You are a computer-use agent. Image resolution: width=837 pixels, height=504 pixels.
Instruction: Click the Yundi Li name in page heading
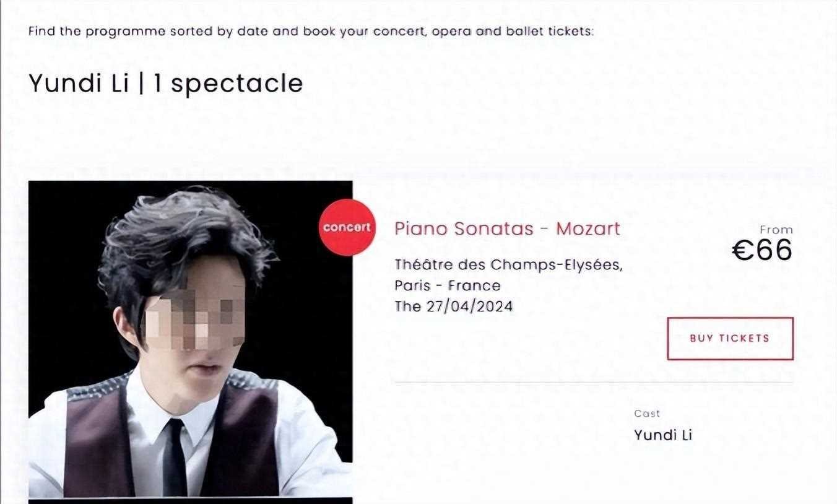79,83
